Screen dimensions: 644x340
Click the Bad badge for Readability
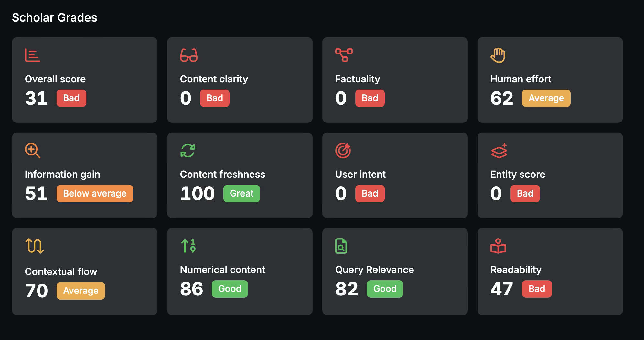[x=537, y=289]
